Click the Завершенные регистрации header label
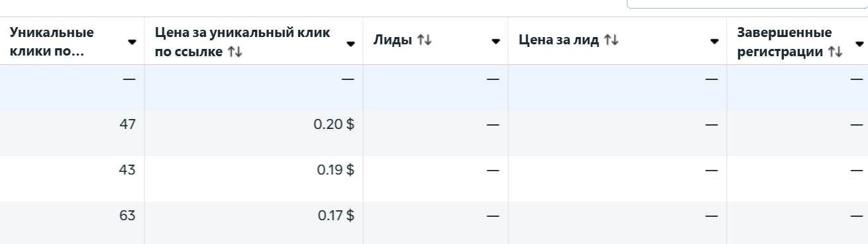Image resolution: width=868 pixels, height=244 pixels. (x=784, y=42)
